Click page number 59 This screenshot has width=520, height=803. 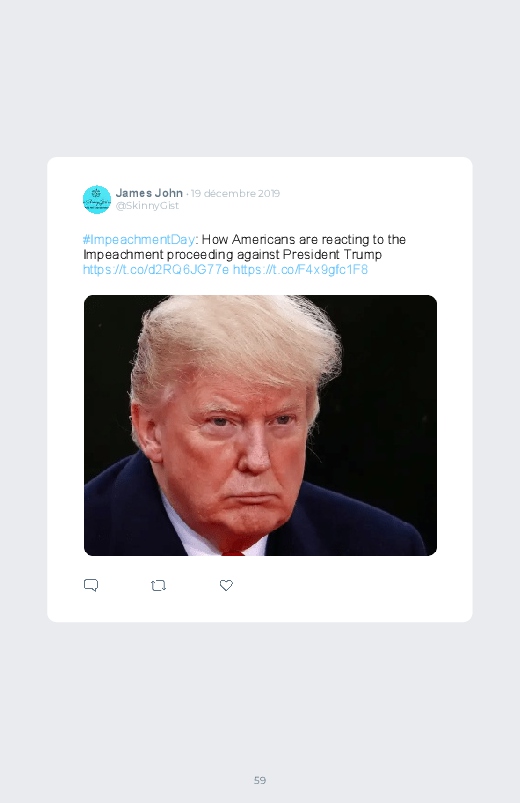260,780
